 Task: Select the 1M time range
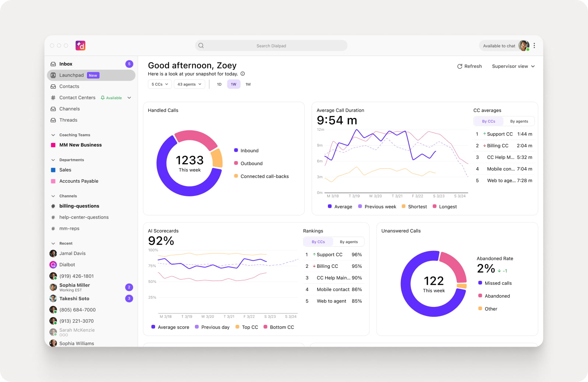[248, 84]
